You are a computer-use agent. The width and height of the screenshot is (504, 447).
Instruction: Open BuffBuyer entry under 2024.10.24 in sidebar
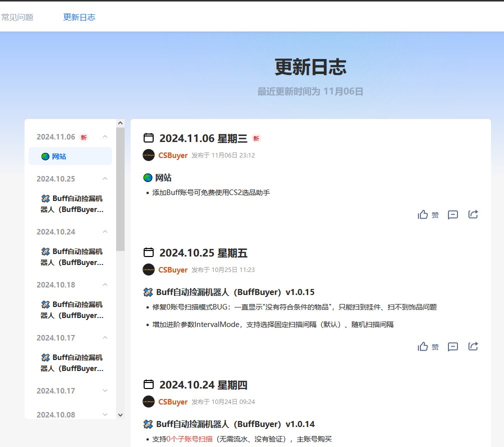pos(72,257)
